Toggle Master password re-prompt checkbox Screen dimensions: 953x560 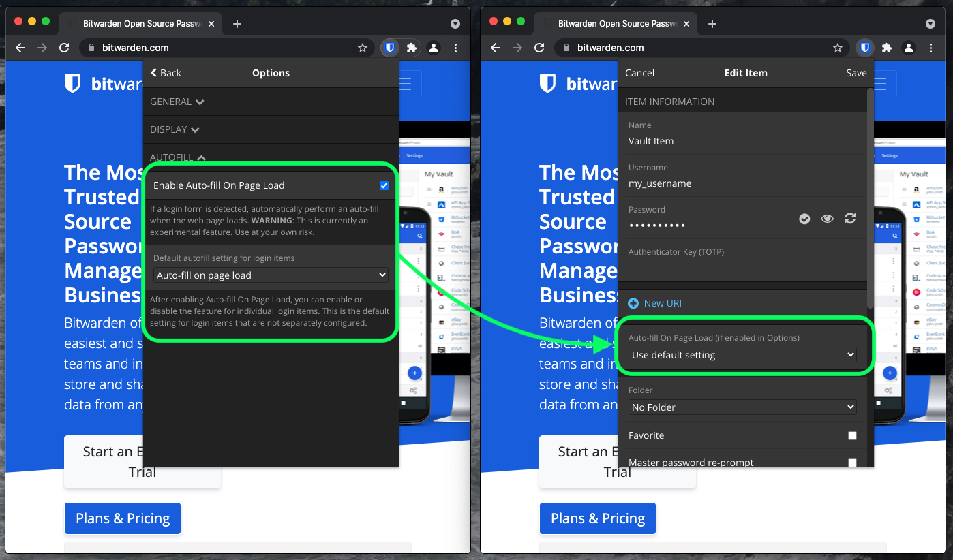(852, 463)
